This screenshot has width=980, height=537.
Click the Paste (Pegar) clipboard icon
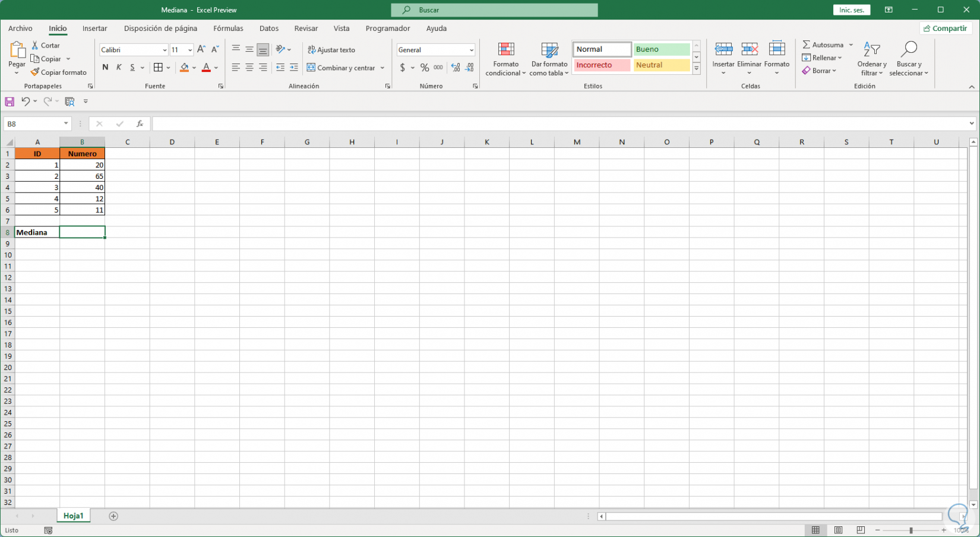(x=17, y=50)
